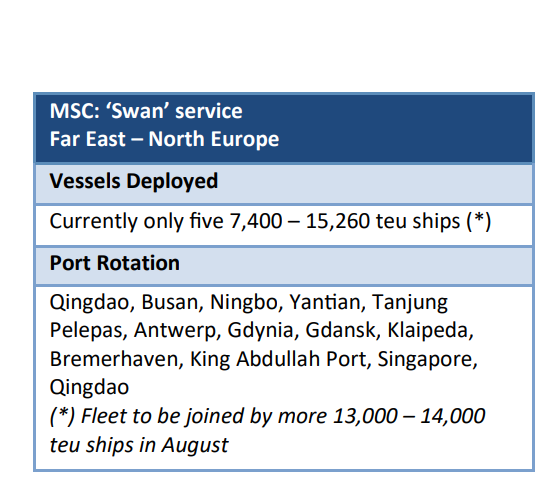Click the 'Antwerp' port name
551x493 pixels.
click(177, 331)
